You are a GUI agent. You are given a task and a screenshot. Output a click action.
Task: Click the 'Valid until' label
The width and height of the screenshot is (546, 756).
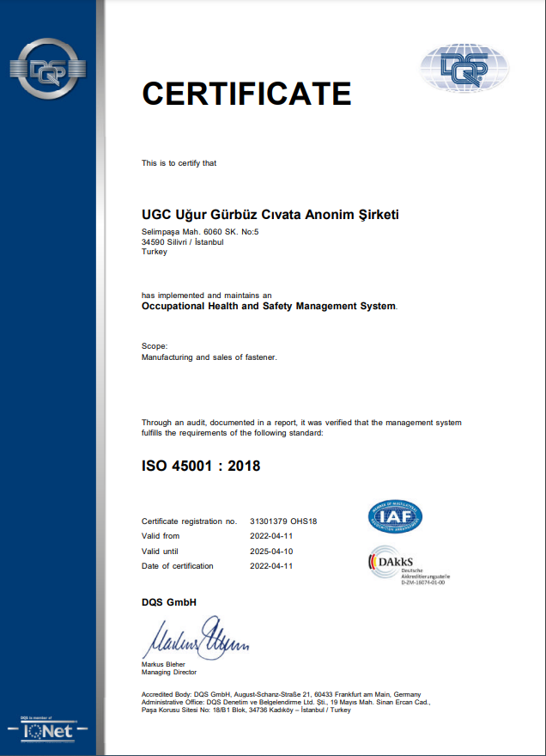tap(160, 552)
